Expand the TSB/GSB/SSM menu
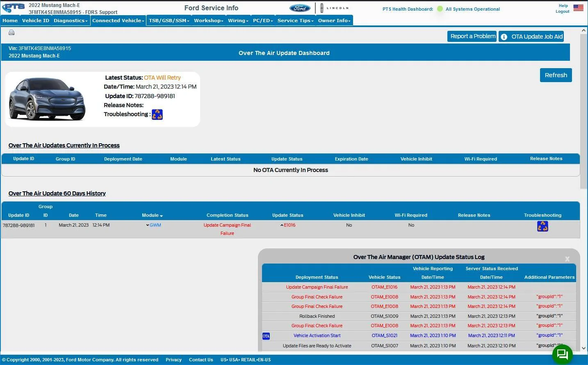This screenshot has height=365, width=588. (169, 21)
